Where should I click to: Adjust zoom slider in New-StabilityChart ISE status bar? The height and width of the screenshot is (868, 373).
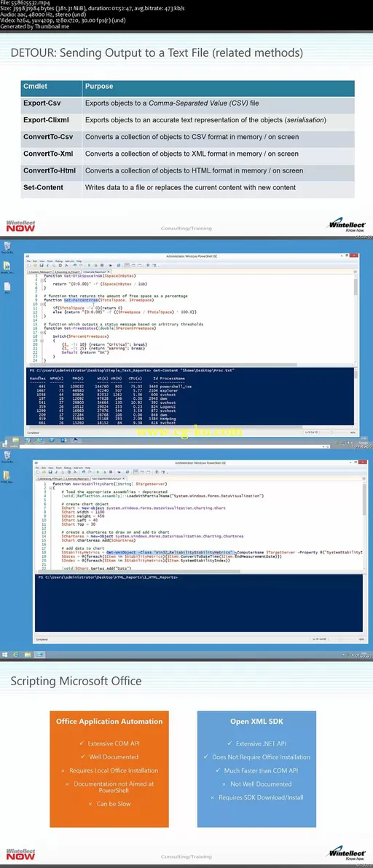[x=342, y=639]
